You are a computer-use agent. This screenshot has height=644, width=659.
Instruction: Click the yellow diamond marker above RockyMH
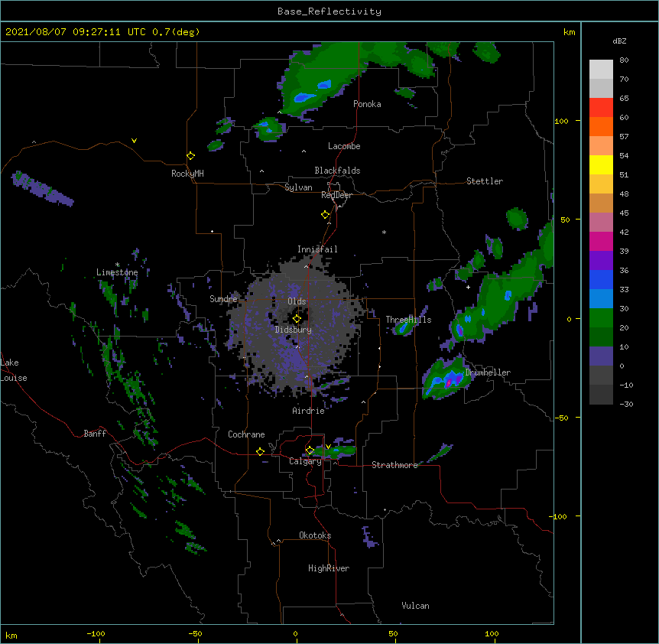191,156
